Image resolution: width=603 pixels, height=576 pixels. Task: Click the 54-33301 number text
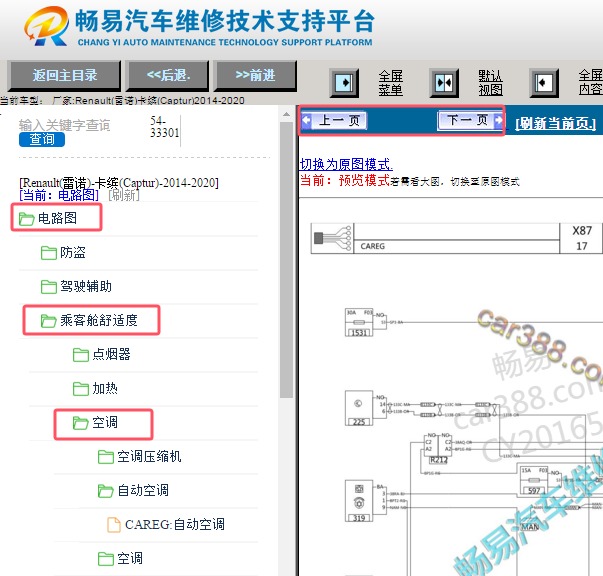[x=165, y=127]
